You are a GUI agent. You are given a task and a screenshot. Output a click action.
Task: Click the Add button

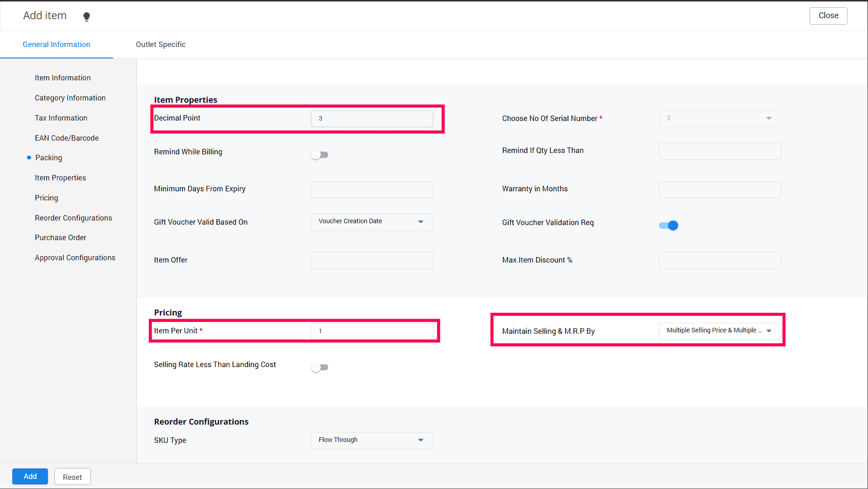pyautogui.click(x=30, y=476)
